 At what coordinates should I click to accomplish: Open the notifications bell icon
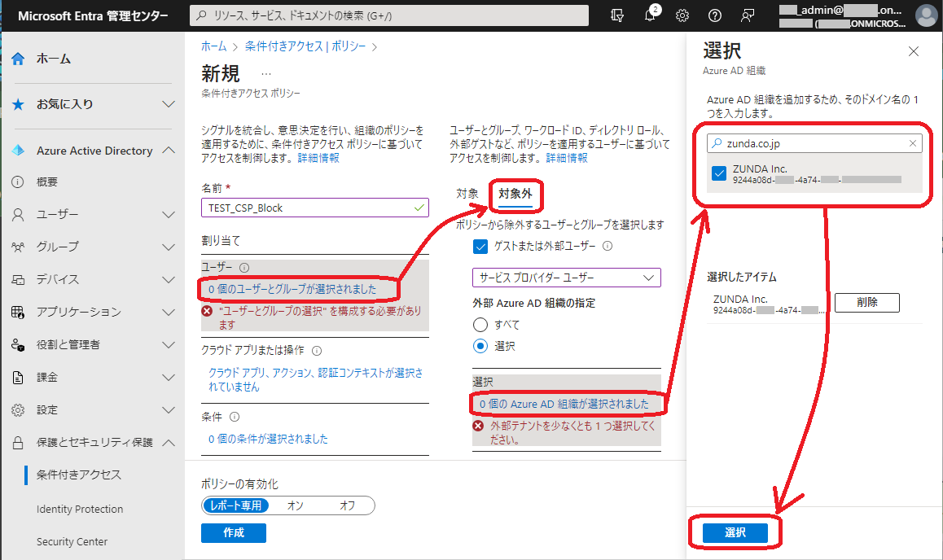click(651, 15)
